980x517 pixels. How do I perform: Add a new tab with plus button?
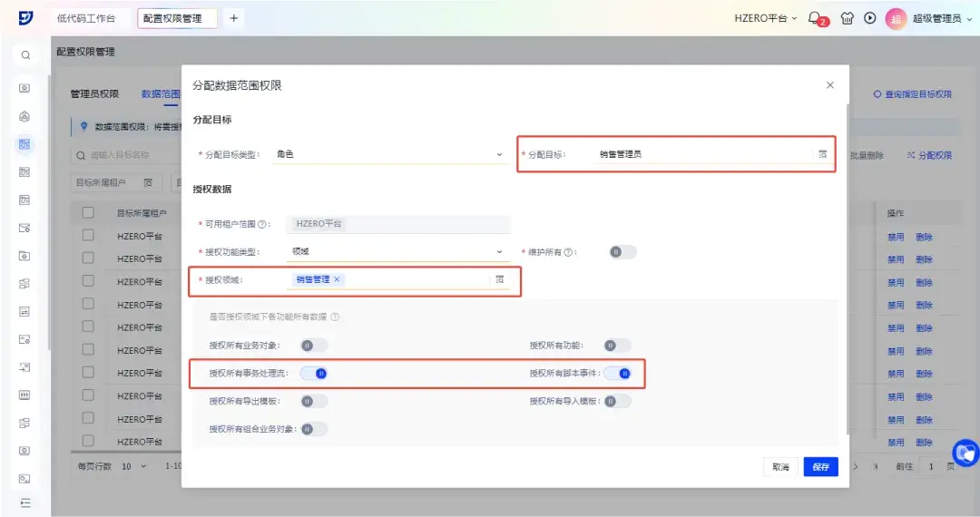pyautogui.click(x=234, y=18)
